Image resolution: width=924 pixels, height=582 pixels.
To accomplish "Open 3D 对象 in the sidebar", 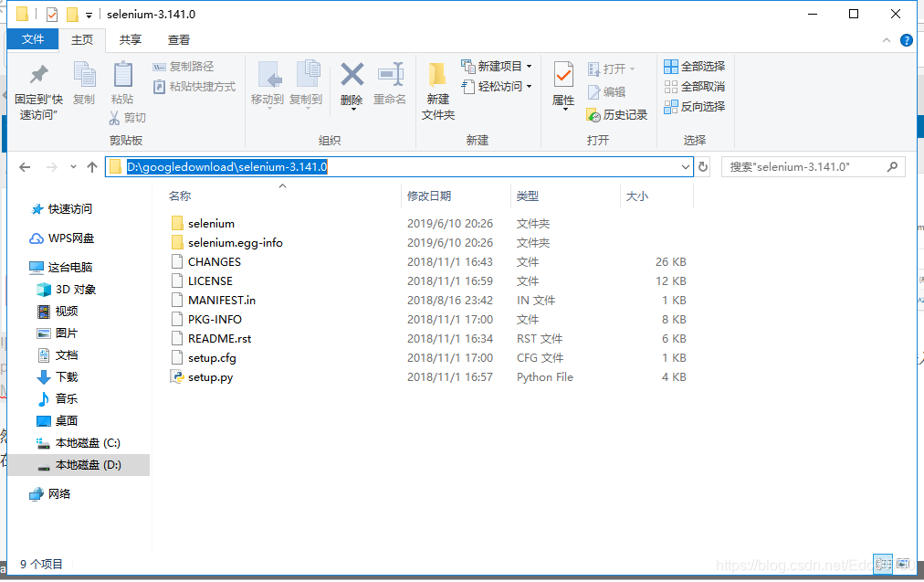I will point(67,290).
